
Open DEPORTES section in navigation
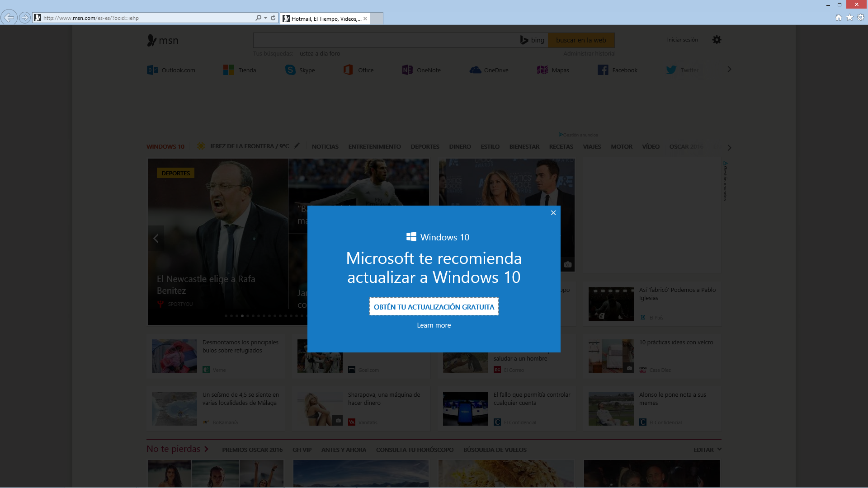425,146
